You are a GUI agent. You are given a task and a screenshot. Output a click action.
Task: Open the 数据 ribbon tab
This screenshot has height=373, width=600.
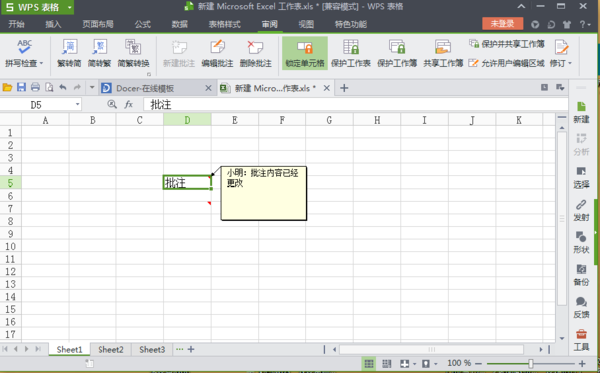point(179,24)
